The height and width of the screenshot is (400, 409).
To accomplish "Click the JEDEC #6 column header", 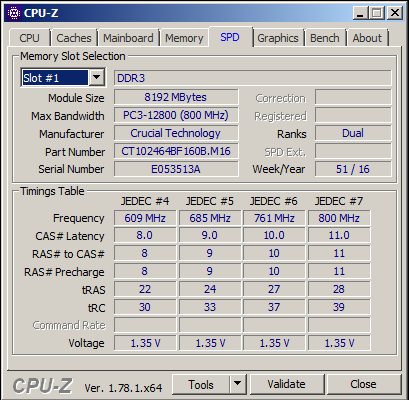I will [x=274, y=201].
